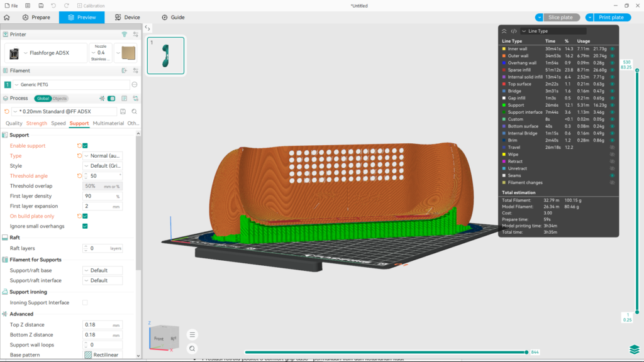This screenshot has width=644, height=362.
Task: Switch process scope to Objects
Action: (60, 99)
